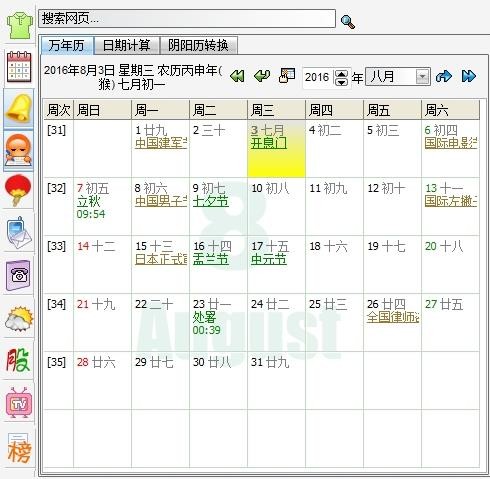Open the green shirt skin icon
490x479 pixels.
click(x=20, y=25)
